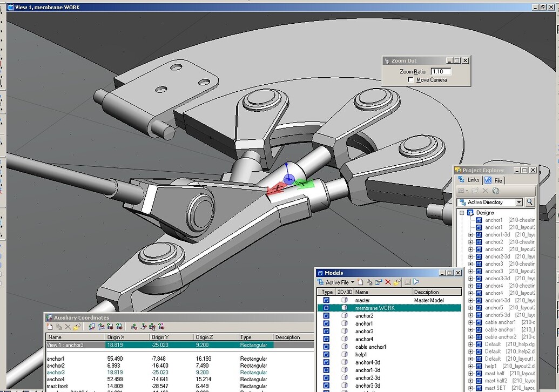559x392 pixels.
Task: Select the anchor4 model in the list
Action: [363, 339]
